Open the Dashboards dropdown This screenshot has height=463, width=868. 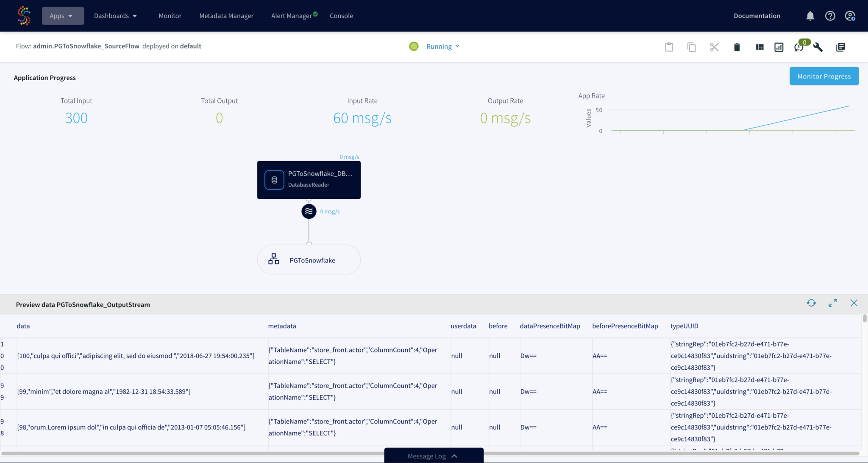[115, 16]
